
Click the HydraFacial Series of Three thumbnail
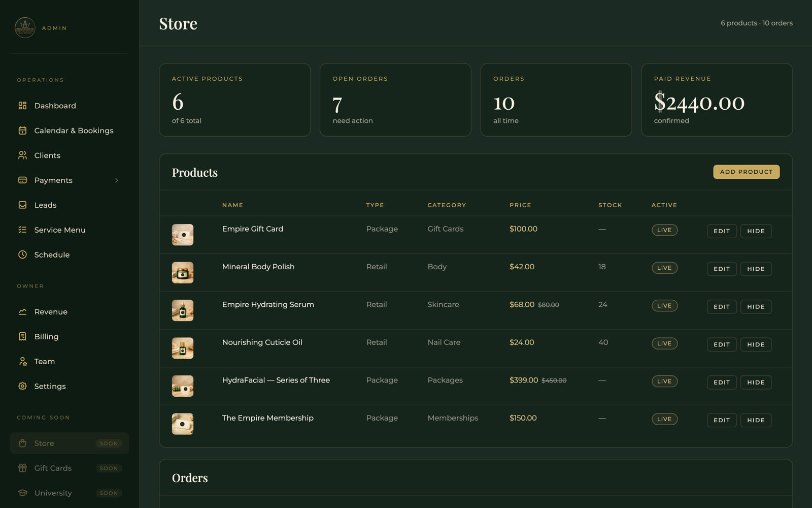tap(183, 386)
